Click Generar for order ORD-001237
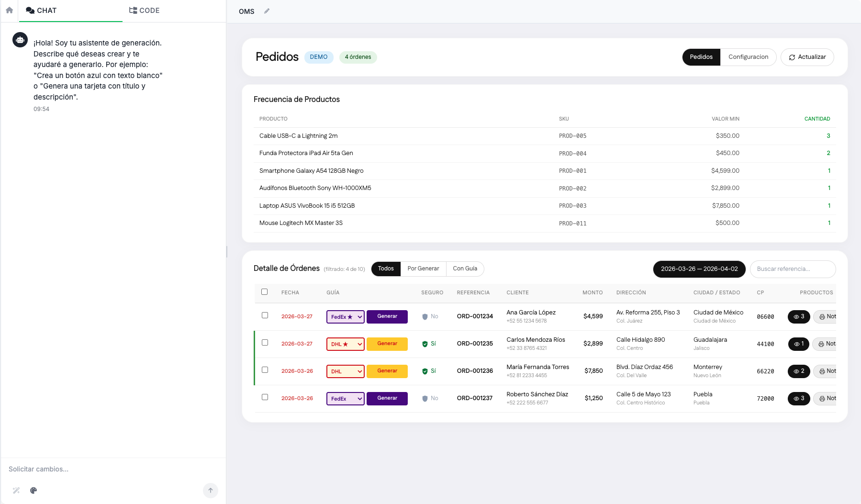This screenshot has height=504, width=861. pos(387,398)
